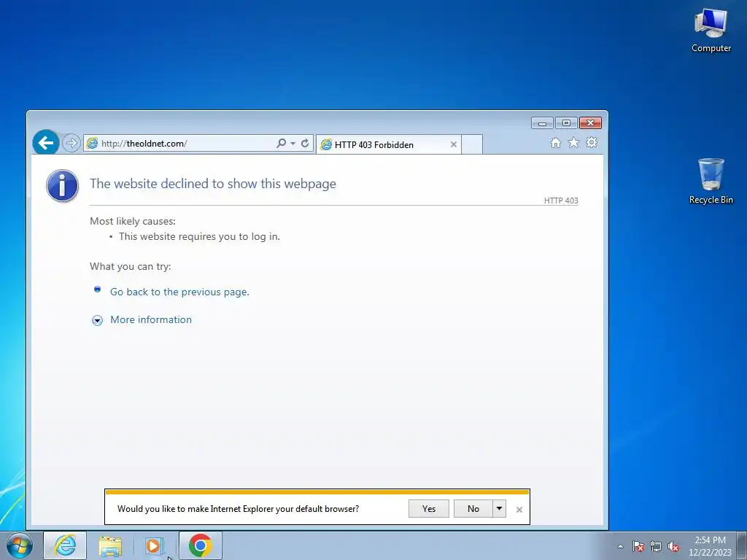Click the Internet Explorer taskbar icon
Screen dimensions: 747x560
[65, 545]
